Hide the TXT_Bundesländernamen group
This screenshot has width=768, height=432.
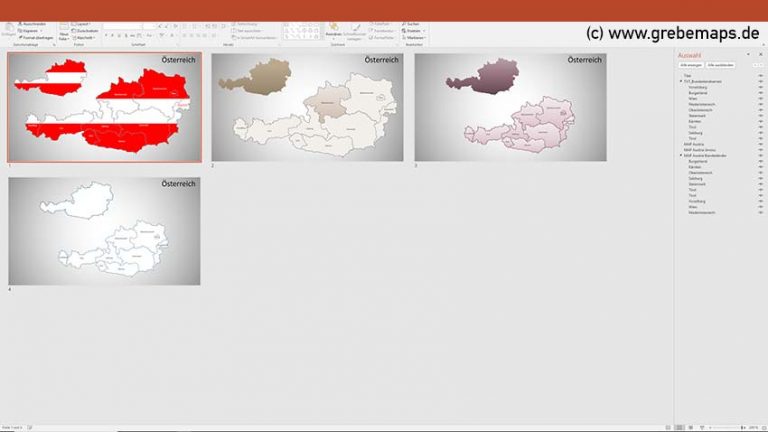761,81
